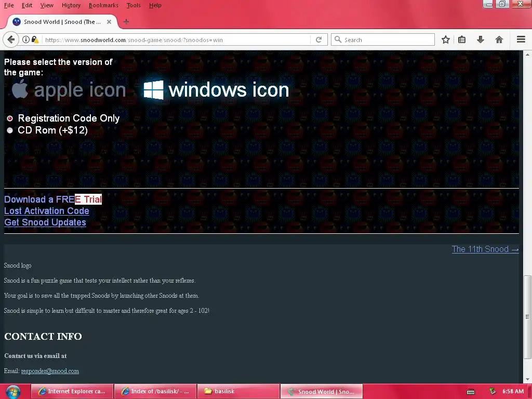Click 'Please select the version of the game' text
Image resolution: width=532 pixels, height=399 pixels.
[x=58, y=67]
